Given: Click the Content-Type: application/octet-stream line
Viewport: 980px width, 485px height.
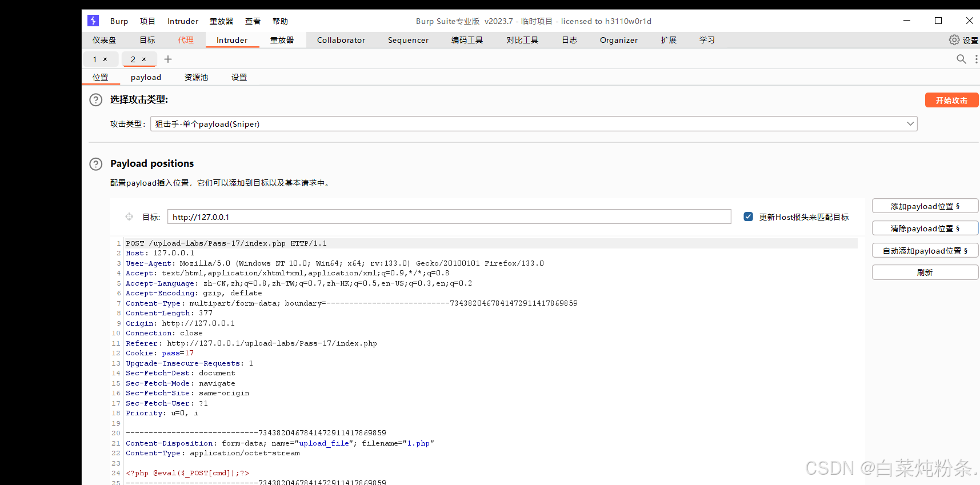Looking at the screenshot, I should (213, 454).
